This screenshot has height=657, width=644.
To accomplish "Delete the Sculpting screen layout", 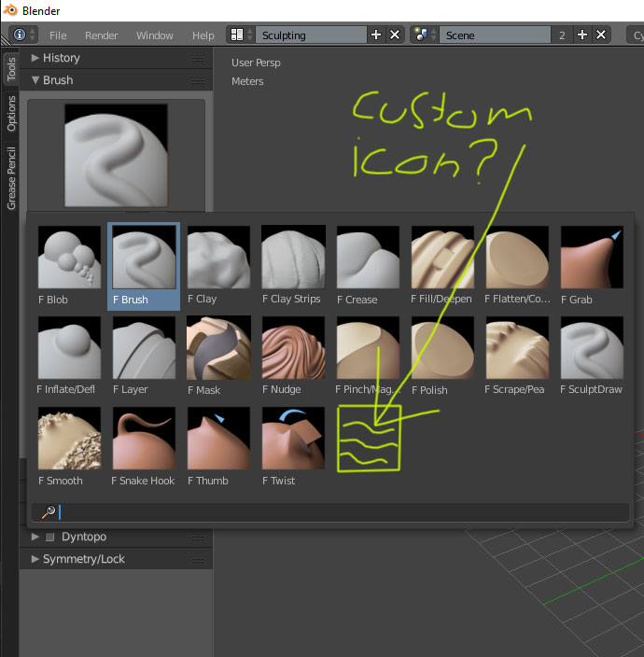I will click(x=395, y=35).
